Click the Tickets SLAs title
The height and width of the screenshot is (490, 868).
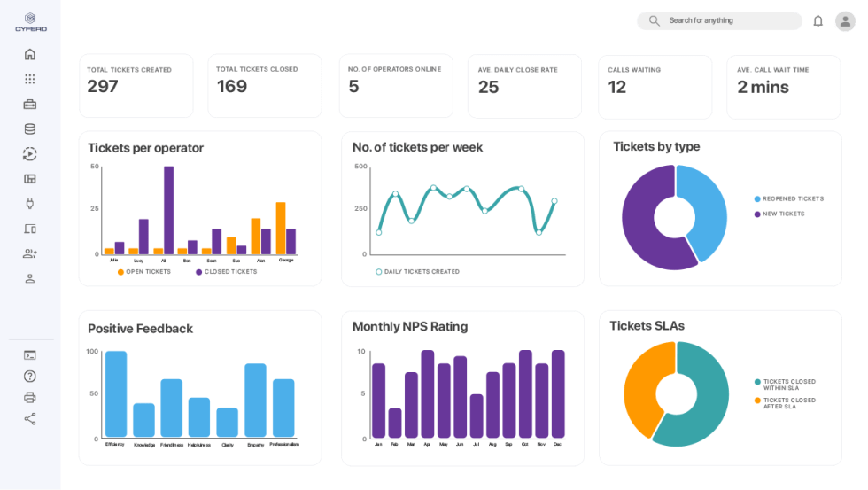pyautogui.click(x=647, y=325)
